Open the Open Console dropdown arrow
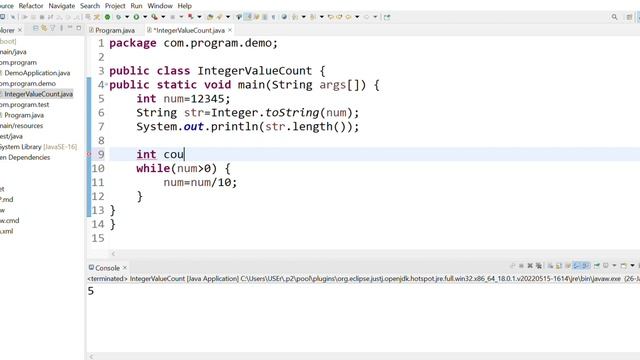The image size is (640, 360). click(x=632, y=266)
